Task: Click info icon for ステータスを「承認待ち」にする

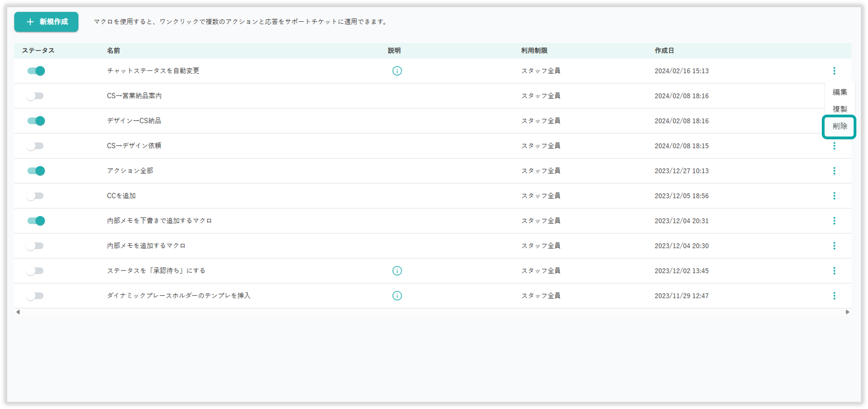Action: pos(397,271)
